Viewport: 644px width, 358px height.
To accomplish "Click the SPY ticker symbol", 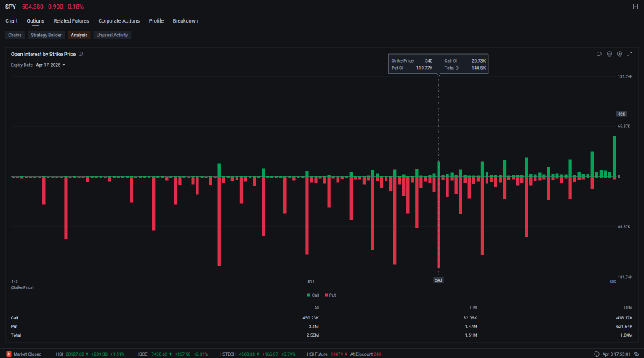I will (x=10, y=7).
